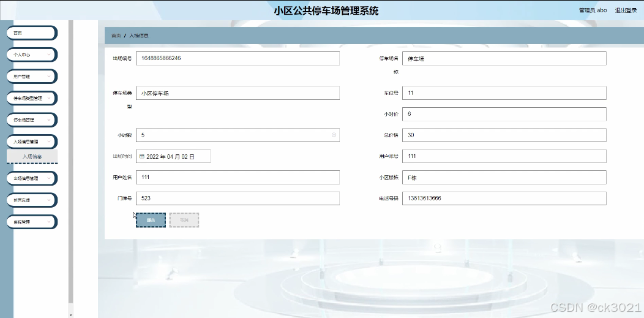
Task: Focus the 小时数 input showing 5
Action: 238,135
